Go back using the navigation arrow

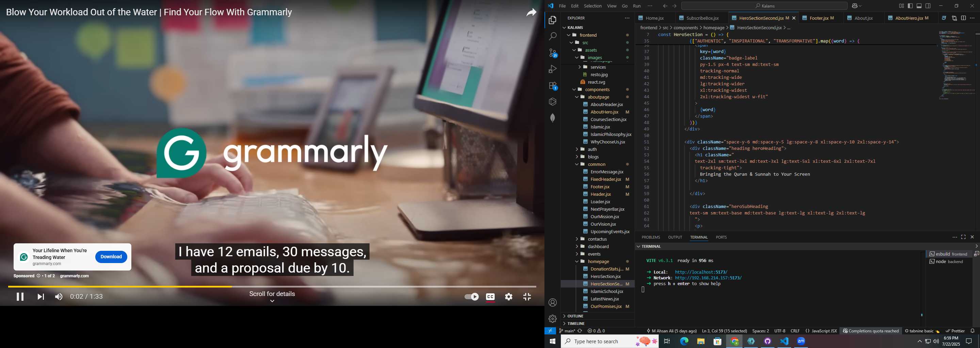(665, 6)
